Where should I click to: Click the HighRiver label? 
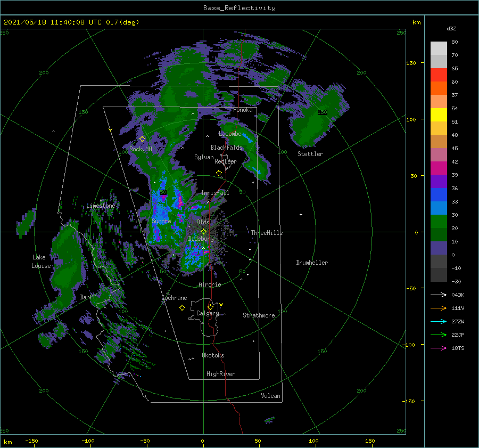221,374
